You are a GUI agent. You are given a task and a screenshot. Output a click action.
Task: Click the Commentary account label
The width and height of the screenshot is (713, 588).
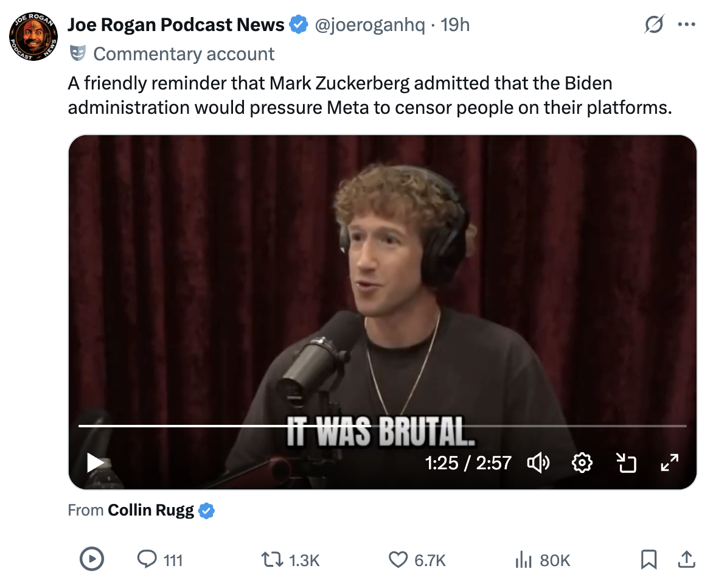[x=184, y=54]
